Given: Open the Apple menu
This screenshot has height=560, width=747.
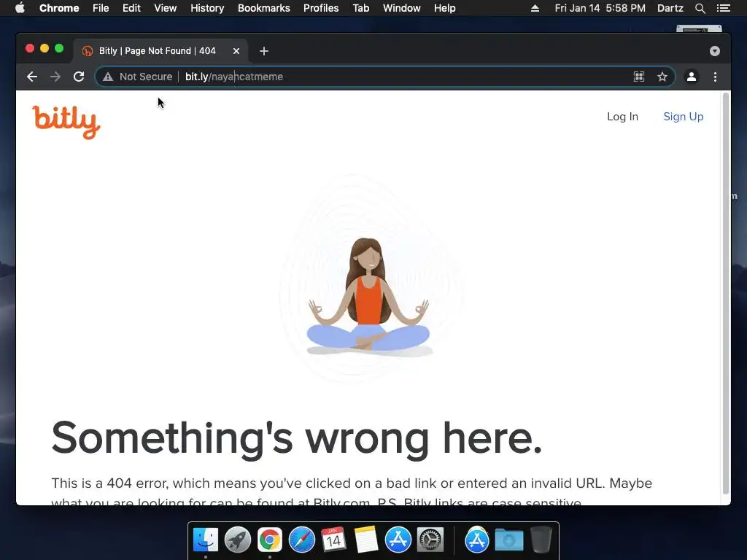Looking at the screenshot, I should (x=20, y=8).
